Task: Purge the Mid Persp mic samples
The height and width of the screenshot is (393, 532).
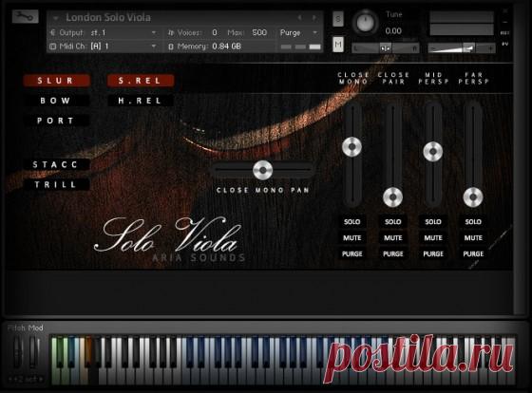Action: (x=433, y=254)
